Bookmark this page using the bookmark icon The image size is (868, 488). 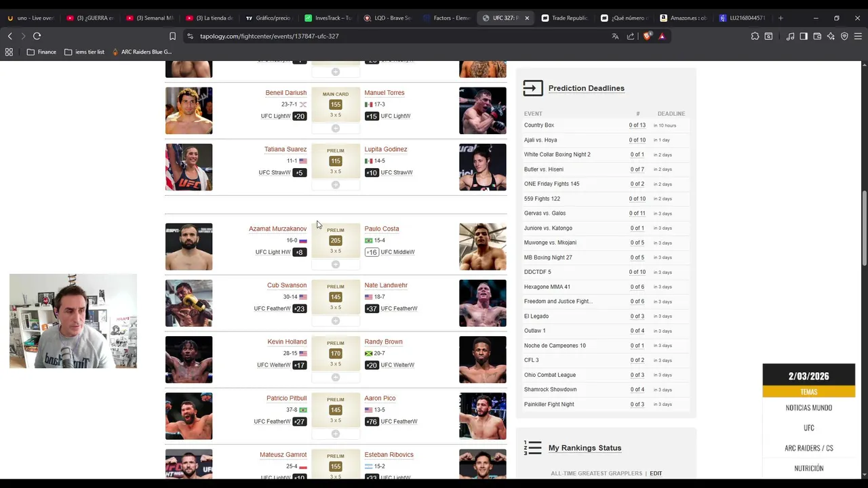coord(172,36)
